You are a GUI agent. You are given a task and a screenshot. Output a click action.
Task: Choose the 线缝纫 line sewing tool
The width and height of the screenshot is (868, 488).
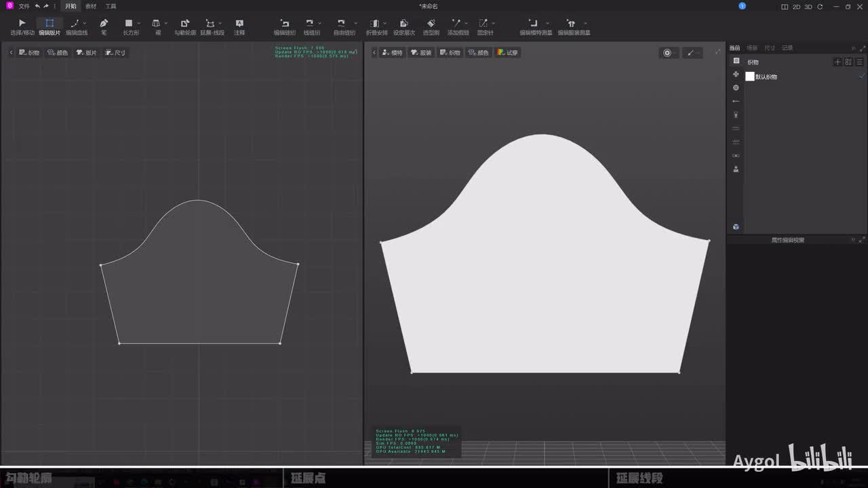tap(311, 26)
